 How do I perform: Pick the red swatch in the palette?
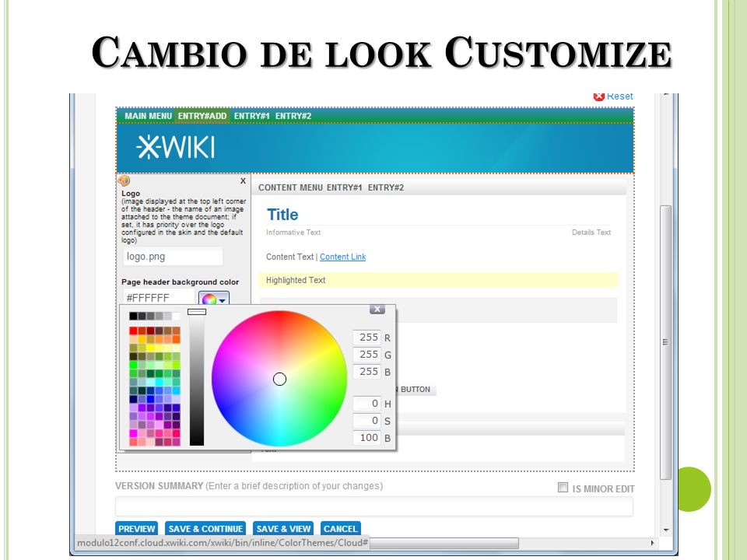pos(133,331)
